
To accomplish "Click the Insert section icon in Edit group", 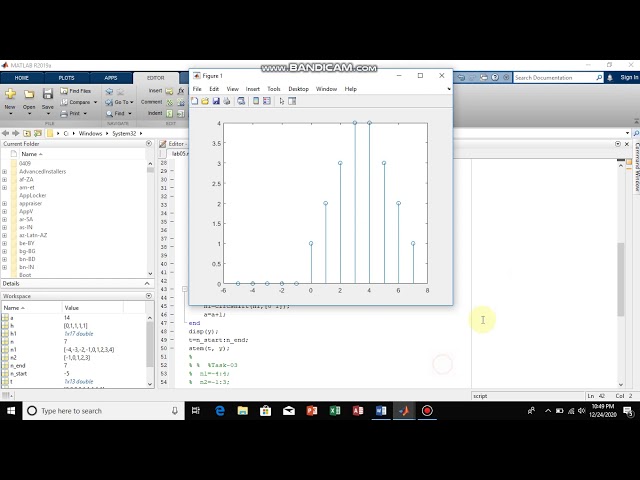I will (x=169, y=91).
